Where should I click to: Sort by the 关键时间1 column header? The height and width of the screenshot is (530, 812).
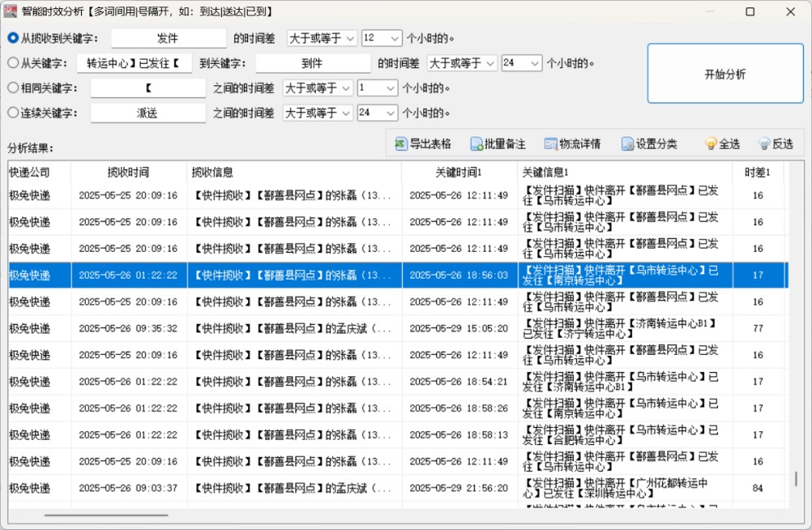click(x=459, y=173)
